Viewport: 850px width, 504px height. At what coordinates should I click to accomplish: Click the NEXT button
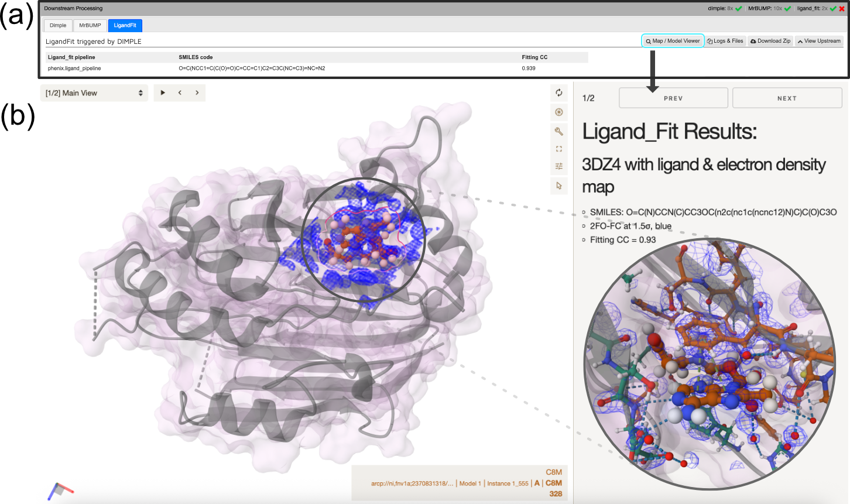click(787, 98)
